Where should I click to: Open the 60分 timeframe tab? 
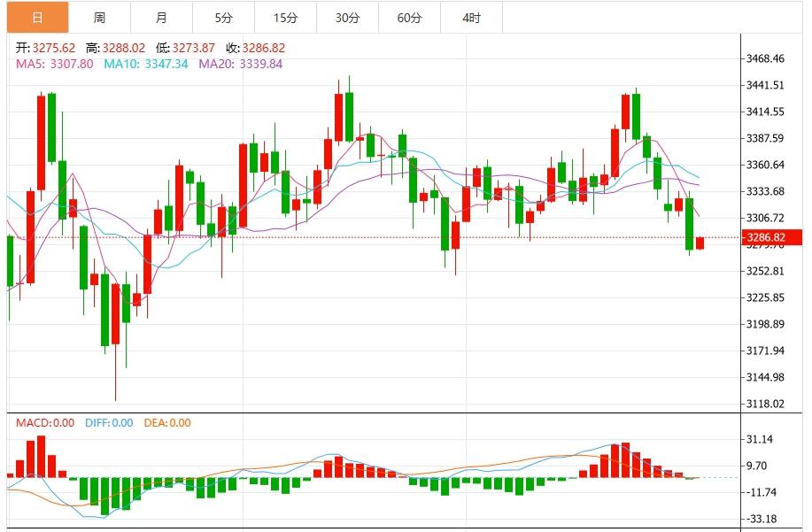click(409, 18)
